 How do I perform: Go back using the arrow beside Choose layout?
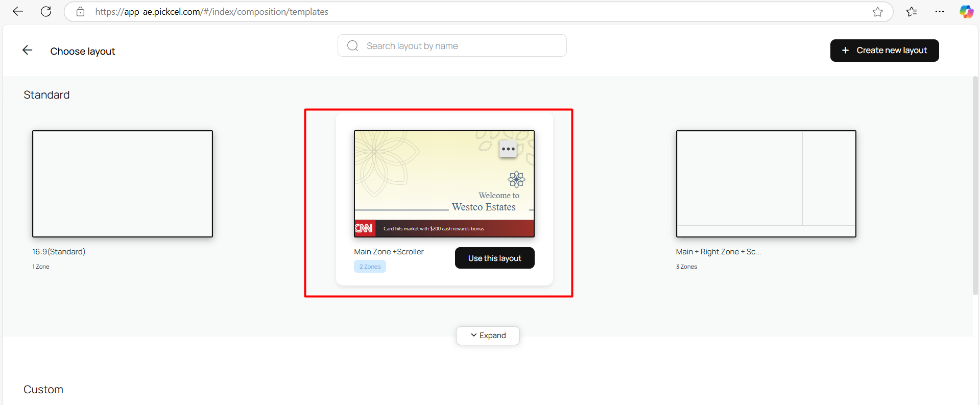coord(28,50)
